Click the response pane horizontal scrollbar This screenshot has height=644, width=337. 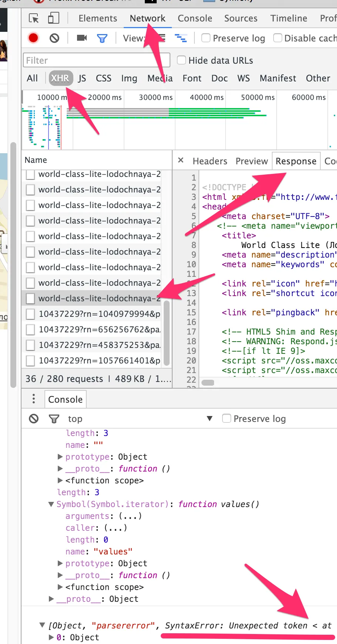[x=208, y=382]
